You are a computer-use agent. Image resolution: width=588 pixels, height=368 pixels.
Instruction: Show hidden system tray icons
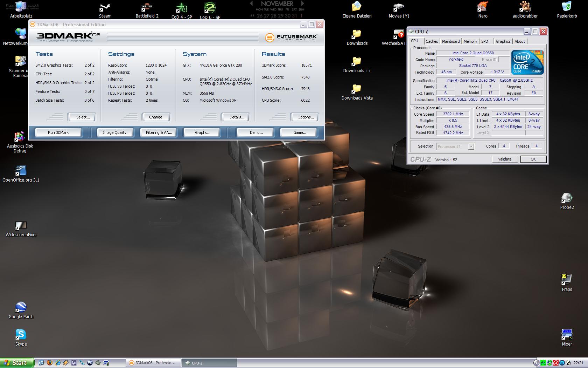pos(536,363)
